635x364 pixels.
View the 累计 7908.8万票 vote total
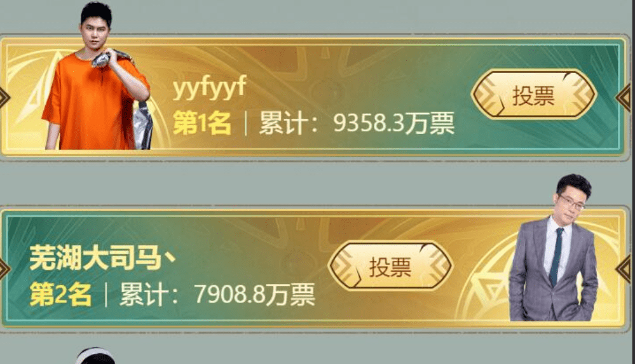[x=217, y=294]
